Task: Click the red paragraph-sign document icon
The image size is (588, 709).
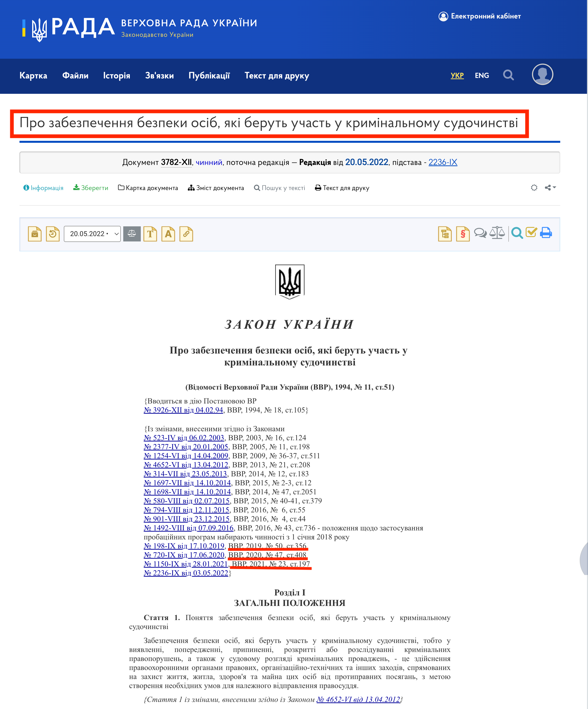Action: point(463,234)
